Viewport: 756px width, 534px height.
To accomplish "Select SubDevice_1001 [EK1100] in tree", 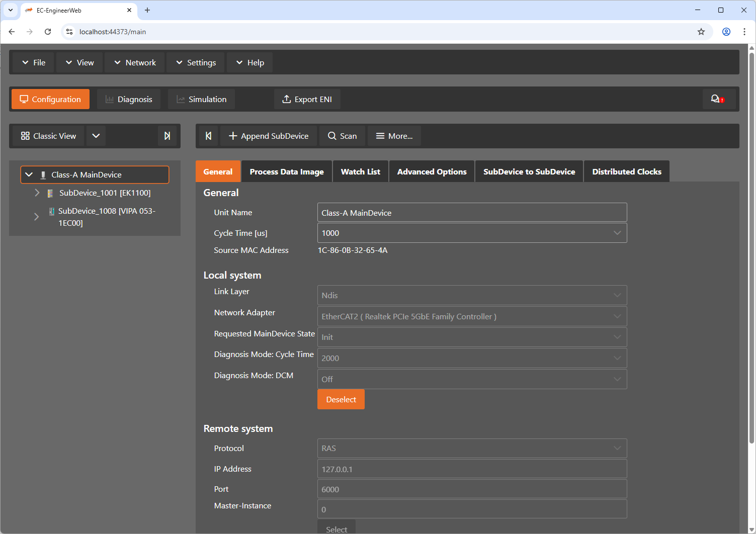I will (105, 193).
